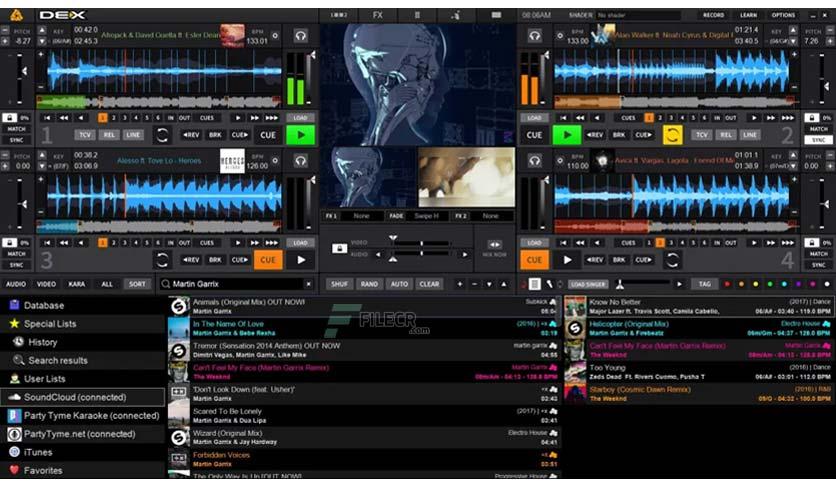
Task: Open the mixer panel tab
Action: pos(338,15)
